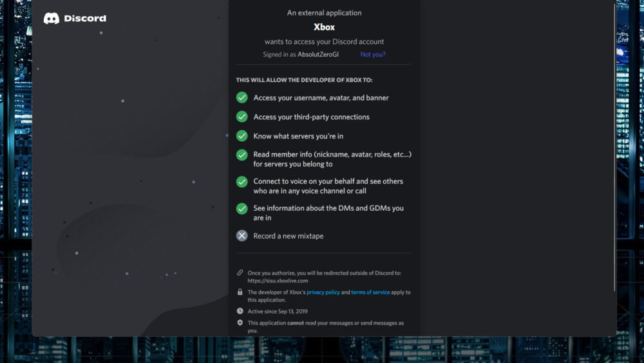Screen dimensions: 644x363
Task: Click the username 'AbsolutZeroGI'
Action: tap(318, 54)
